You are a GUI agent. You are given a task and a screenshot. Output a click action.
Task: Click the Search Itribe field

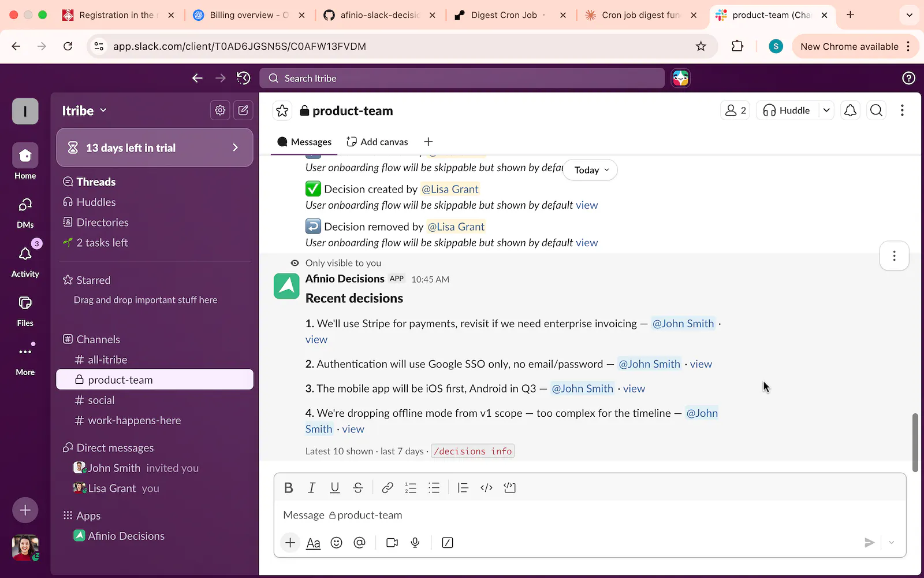(462, 78)
